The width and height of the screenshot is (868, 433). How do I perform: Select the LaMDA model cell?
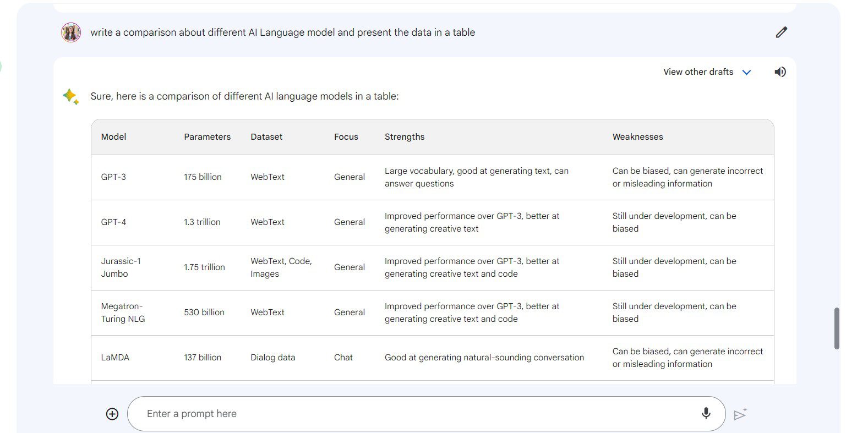115,358
